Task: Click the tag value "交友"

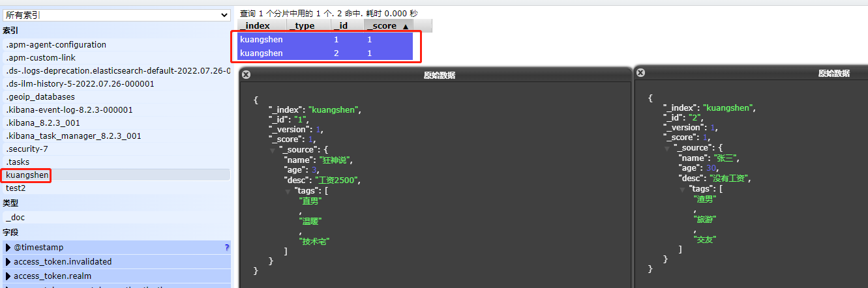Action: (x=705, y=240)
